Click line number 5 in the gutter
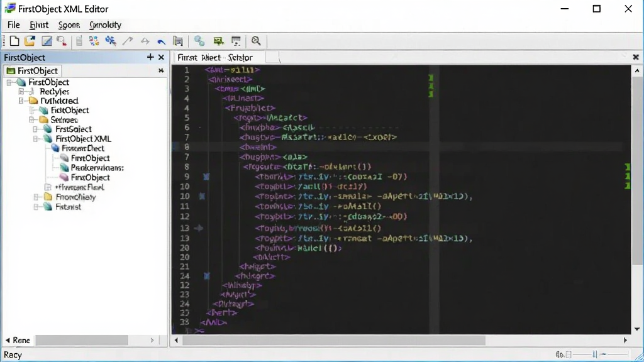 186,118
